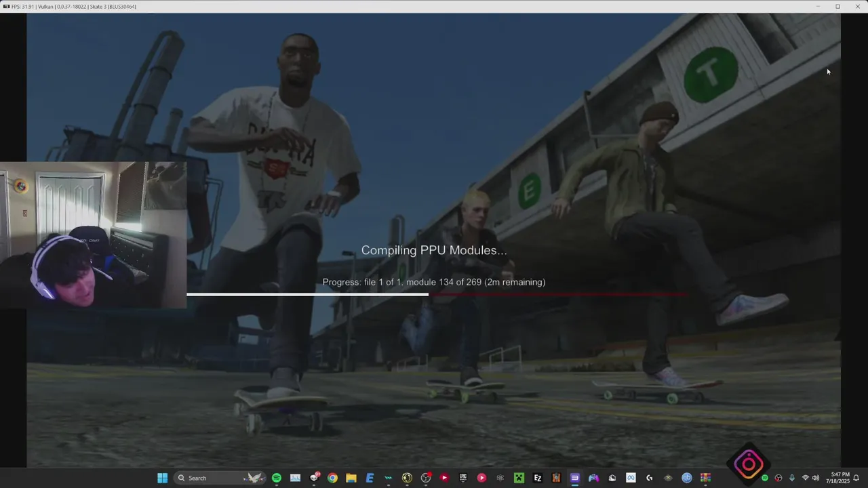Open the Minecraft taskbar icon
This screenshot has width=868, height=488.
519,478
